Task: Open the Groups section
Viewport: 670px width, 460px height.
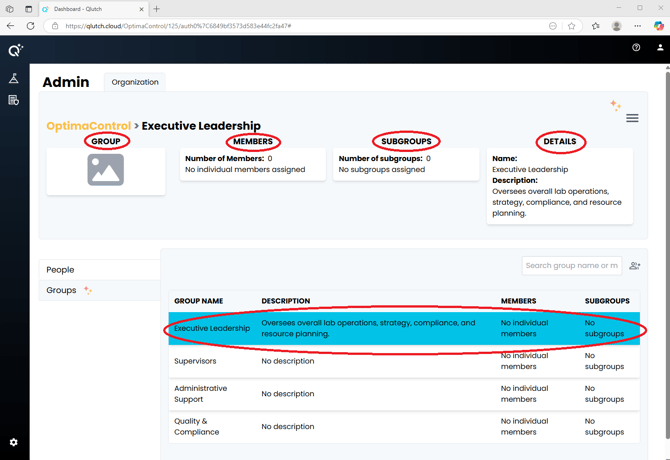Action: pos(100,290)
